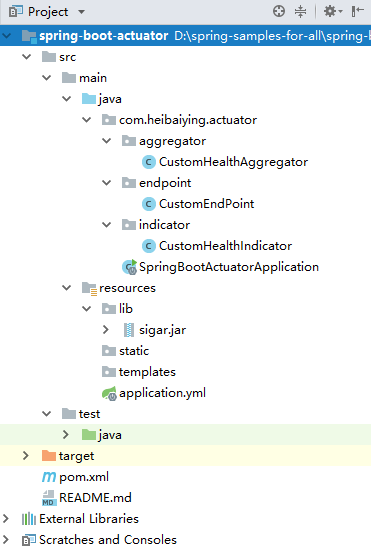Click the README.md markdown file icon
The height and width of the screenshot is (551, 371).
48,498
